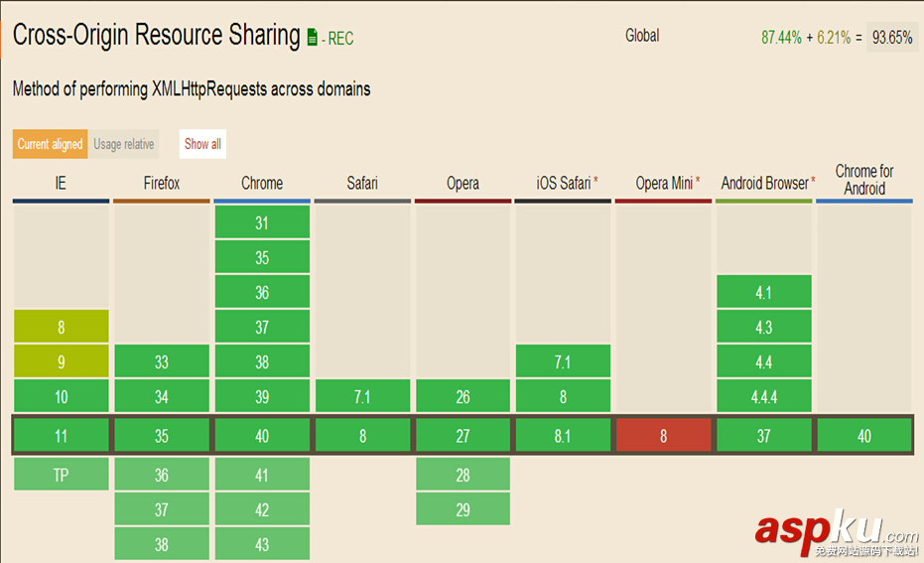Click the Android Browser asterisk note marker
Screen dimensions: 924x563
[x=814, y=182]
